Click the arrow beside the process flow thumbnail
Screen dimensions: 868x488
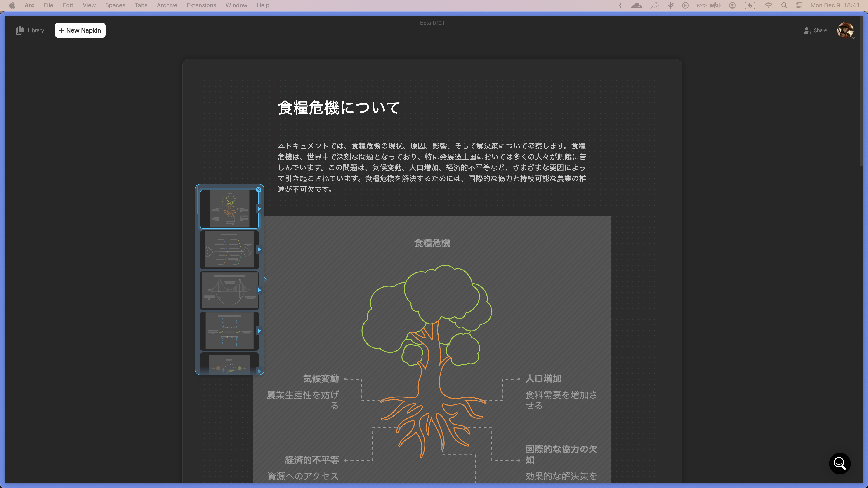pos(259,331)
